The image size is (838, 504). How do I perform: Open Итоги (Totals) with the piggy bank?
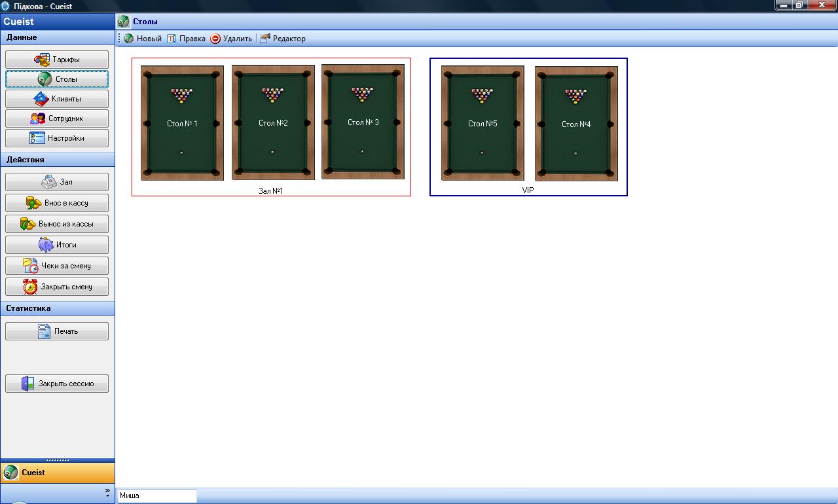pos(57,245)
